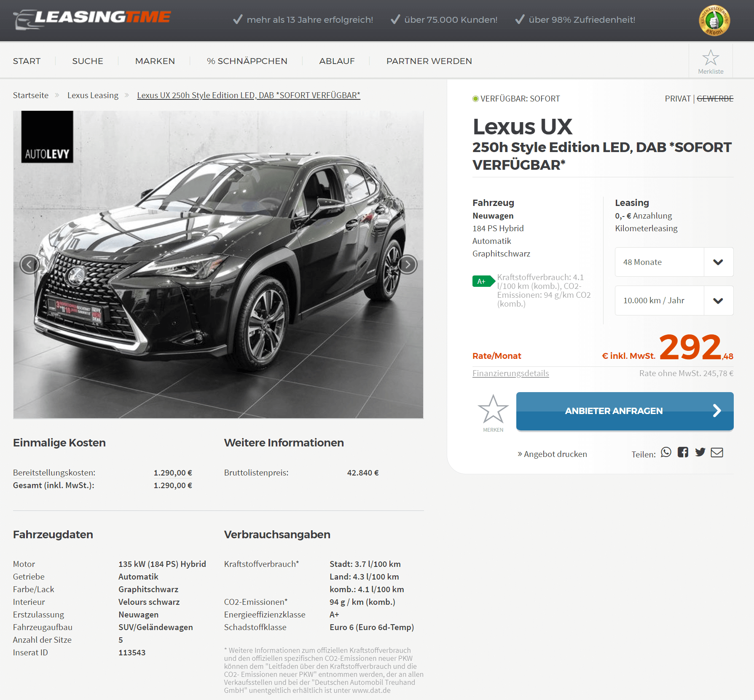Viewport: 754px width, 700px height.
Task: Switch to PRIVAT pricing
Action: pos(678,99)
